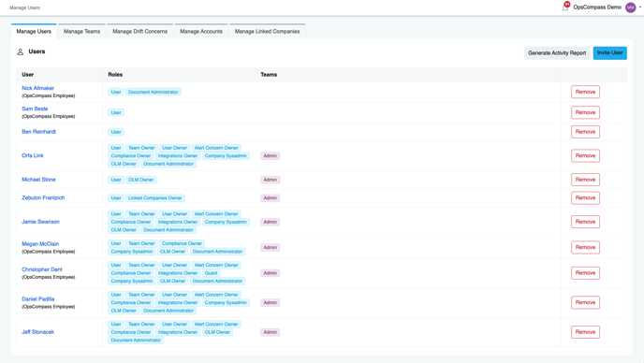This screenshot has width=644, height=363.
Task: Click Megan McClain's Admin team tag
Action: 271,248
